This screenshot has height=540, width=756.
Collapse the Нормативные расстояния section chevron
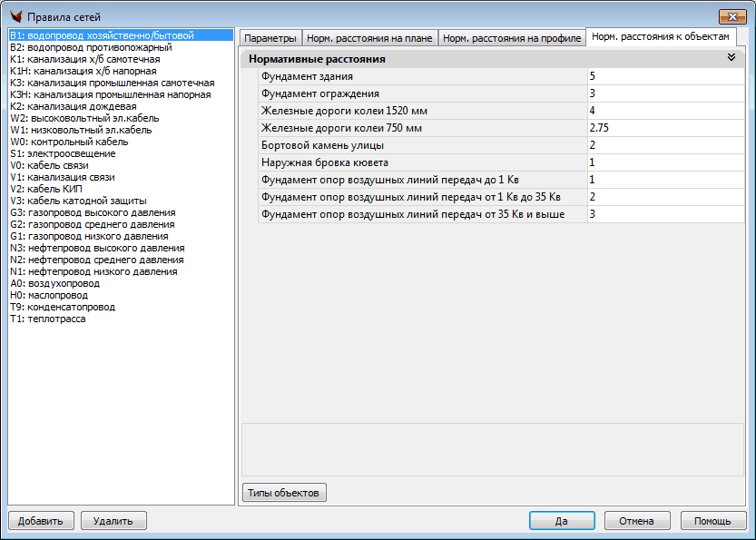pyautogui.click(x=731, y=57)
